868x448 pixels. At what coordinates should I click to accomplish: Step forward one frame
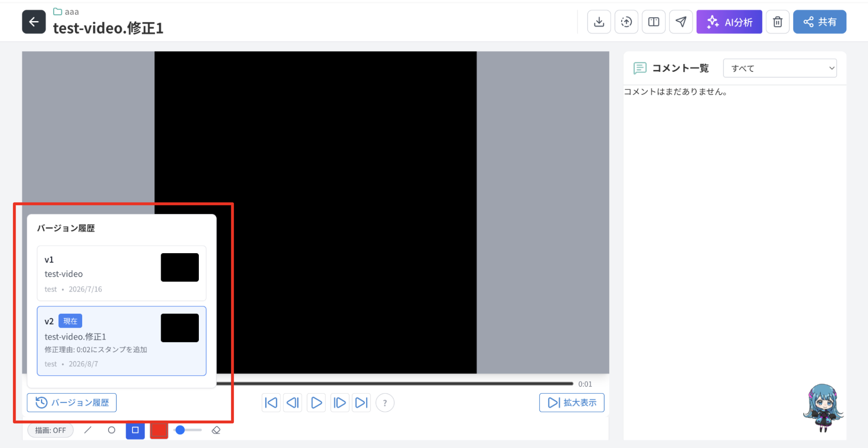pyautogui.click(x=339, y=403)
